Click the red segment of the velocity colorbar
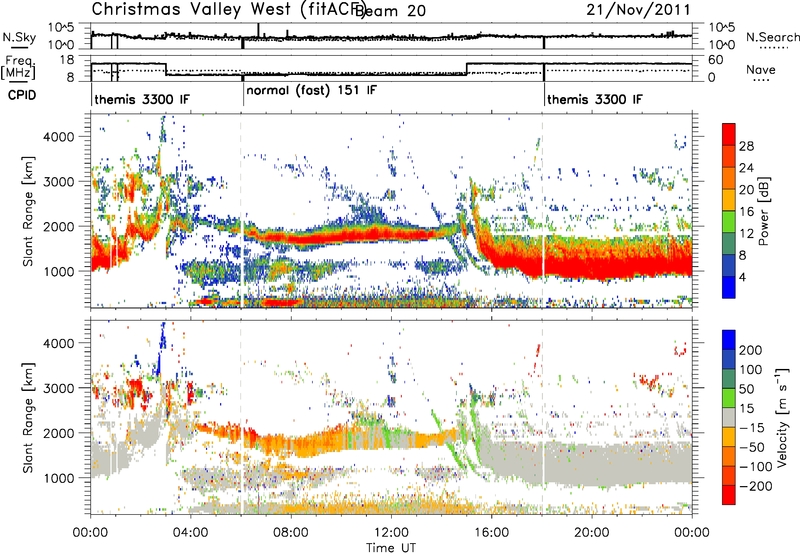 click(x=729, y=495)
